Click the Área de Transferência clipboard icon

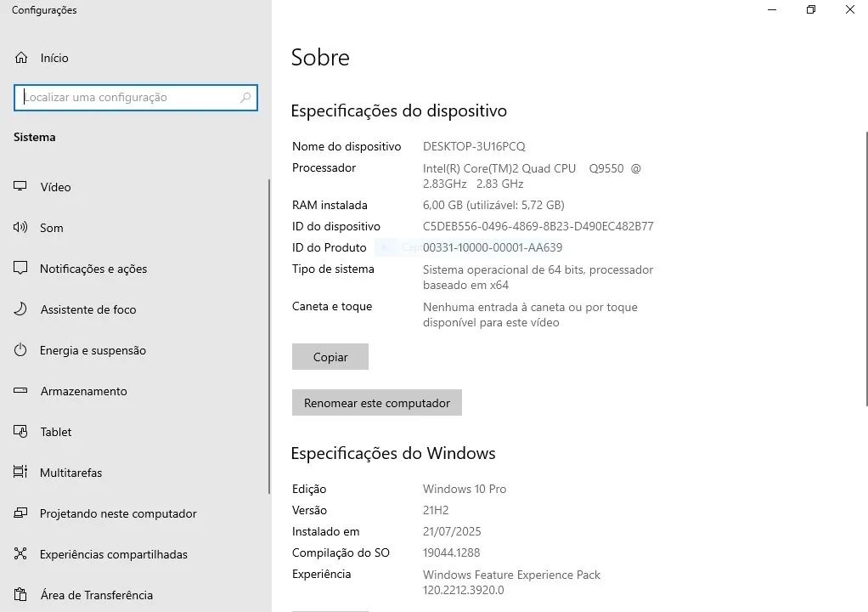pos(20,594)
